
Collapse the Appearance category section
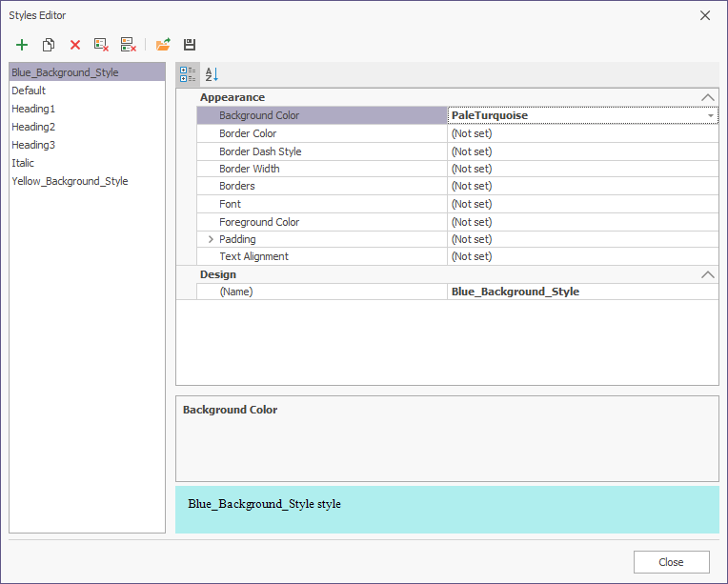click(x=707, y=97)
